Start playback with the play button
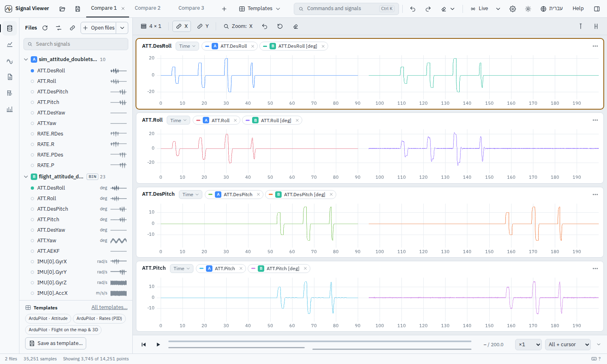 [x=158, y=345]
